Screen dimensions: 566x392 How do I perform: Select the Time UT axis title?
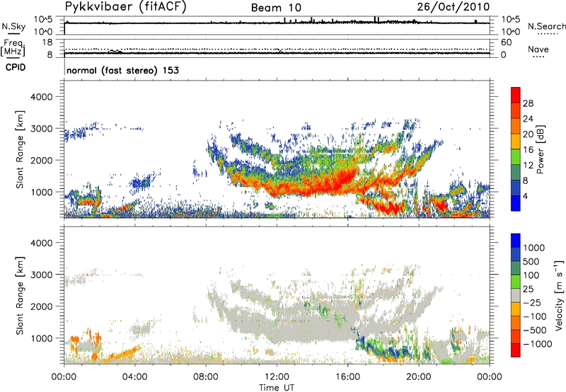point(277,388)
